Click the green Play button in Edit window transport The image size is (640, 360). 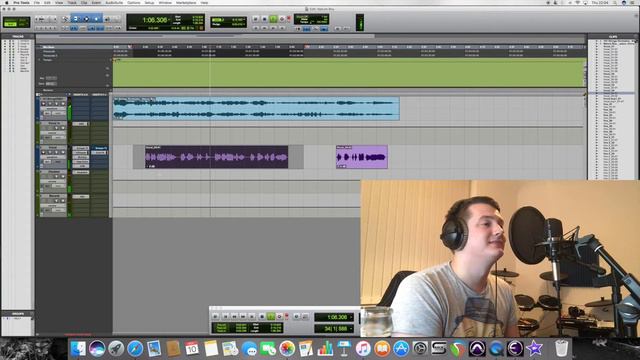pos(273,19)
